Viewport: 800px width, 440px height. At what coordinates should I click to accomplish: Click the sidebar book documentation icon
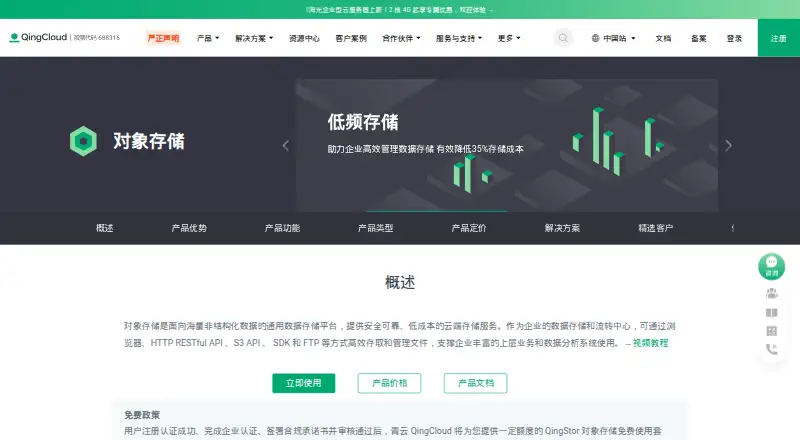[771, 312]
